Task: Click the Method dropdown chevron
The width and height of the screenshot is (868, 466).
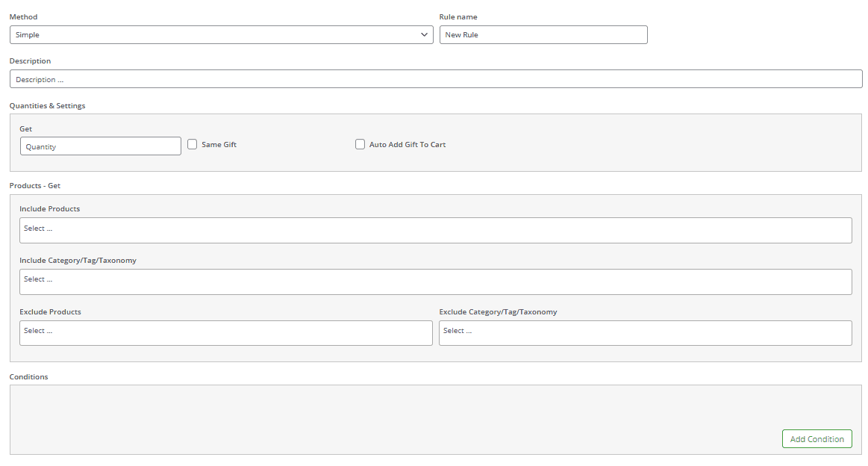Action: coord(424,34)
